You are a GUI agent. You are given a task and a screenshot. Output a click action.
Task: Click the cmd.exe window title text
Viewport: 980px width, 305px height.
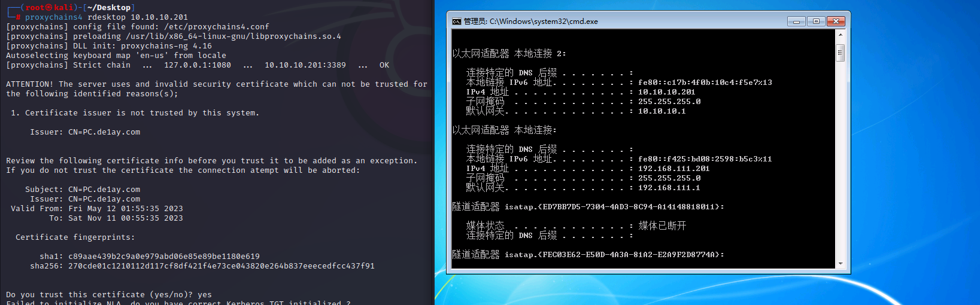click(531, 22)
